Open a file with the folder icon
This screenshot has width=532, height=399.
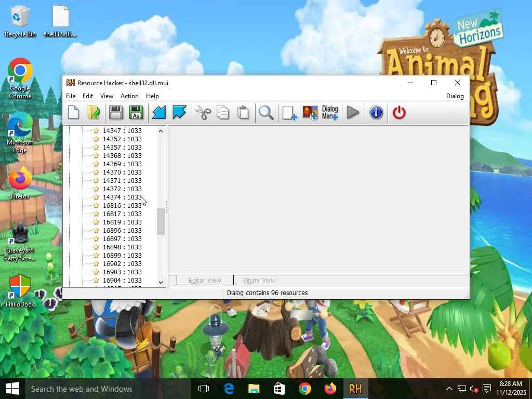coord(94,113)
